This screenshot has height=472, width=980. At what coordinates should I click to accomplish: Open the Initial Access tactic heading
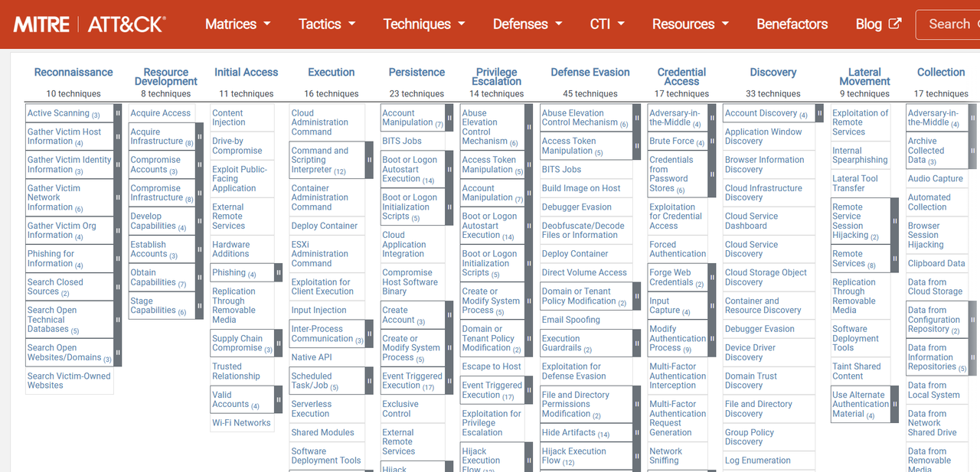(246, 72)
